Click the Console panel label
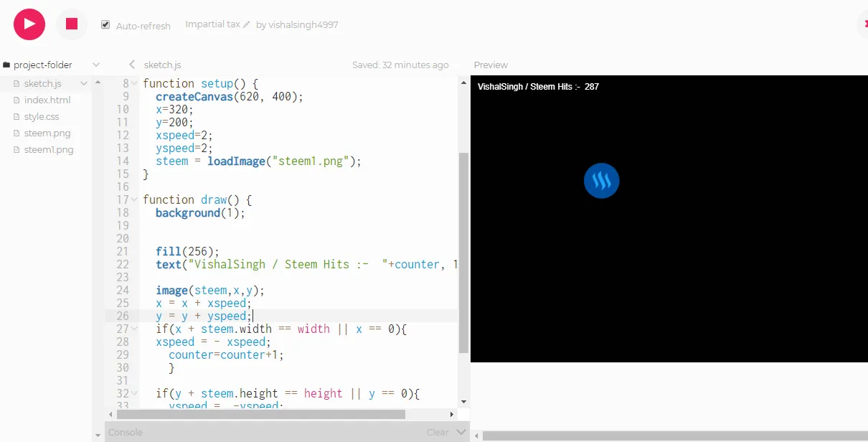This screenshot has height=442, width=868. point(125,433)
